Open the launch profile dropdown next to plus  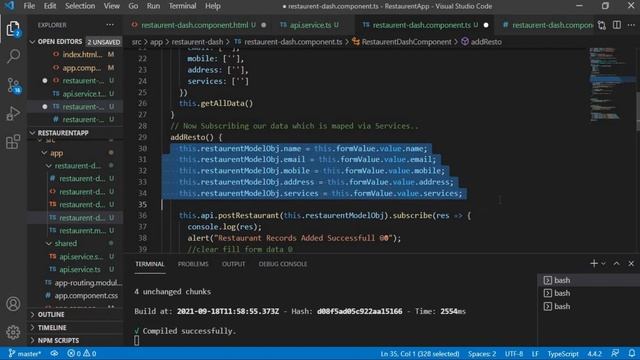[x=603, y=264]
